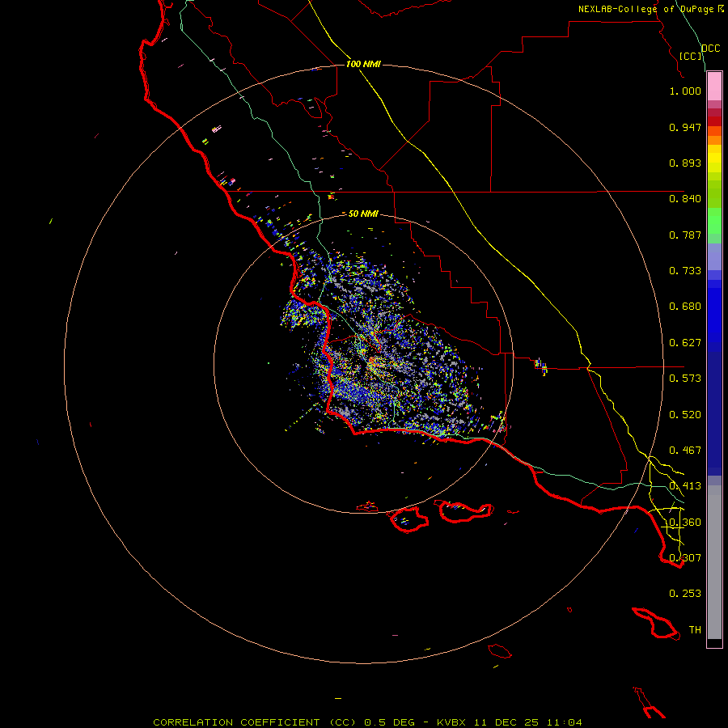Pick the olive green band near 0.840
This screenshot has width=728, height=728.
pyautogui.click(x=714, y=194)
